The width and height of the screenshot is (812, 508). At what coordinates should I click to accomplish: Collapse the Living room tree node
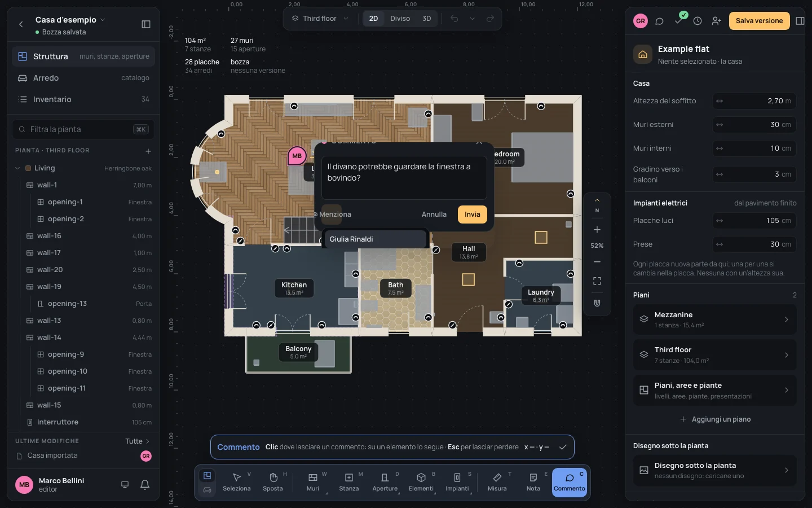click(17, 168)
